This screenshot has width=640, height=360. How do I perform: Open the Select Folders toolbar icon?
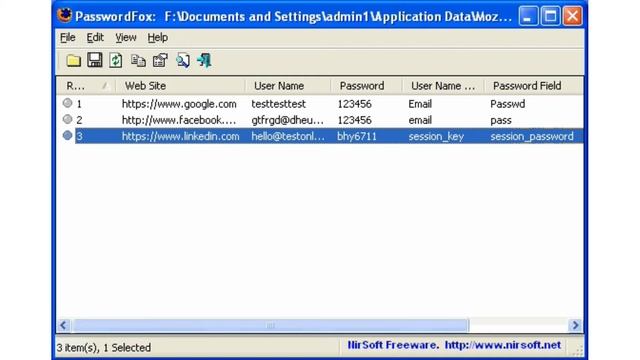click(73, 61)
